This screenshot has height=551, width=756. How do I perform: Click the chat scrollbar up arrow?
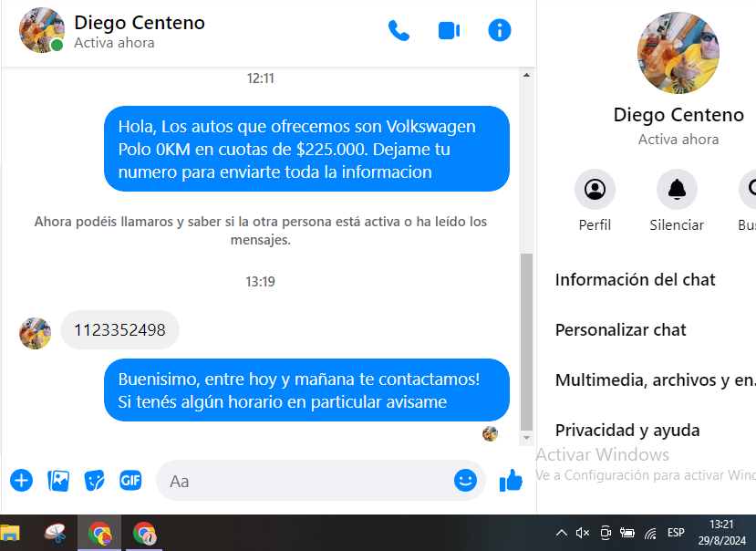[x=526, y=75]
